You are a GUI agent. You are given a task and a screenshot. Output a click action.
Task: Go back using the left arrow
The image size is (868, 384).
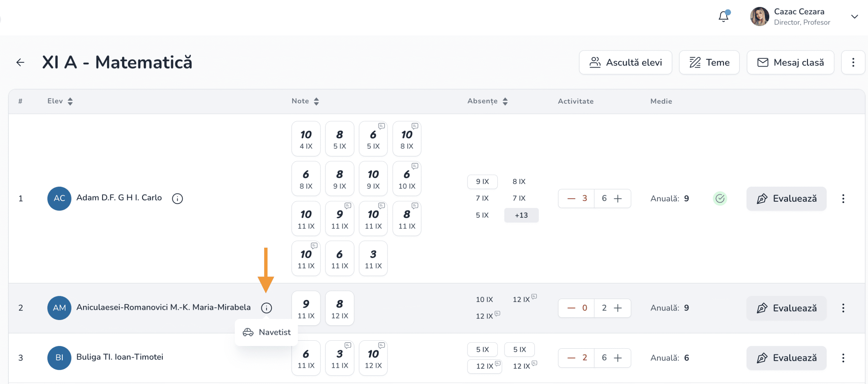click(20, 62)
